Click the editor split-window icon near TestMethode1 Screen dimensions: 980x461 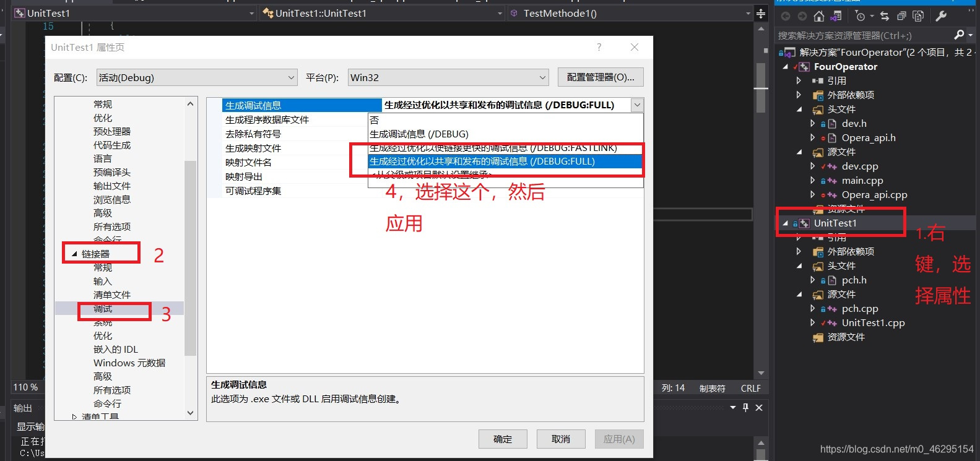coord(761,13)
